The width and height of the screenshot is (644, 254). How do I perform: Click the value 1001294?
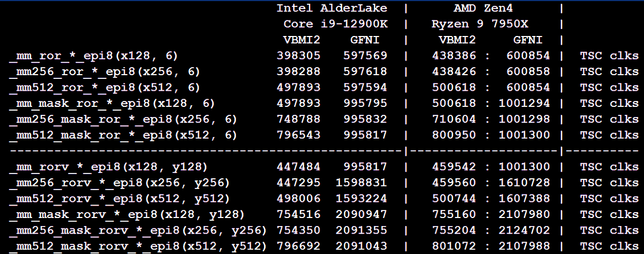coord(524,103)
